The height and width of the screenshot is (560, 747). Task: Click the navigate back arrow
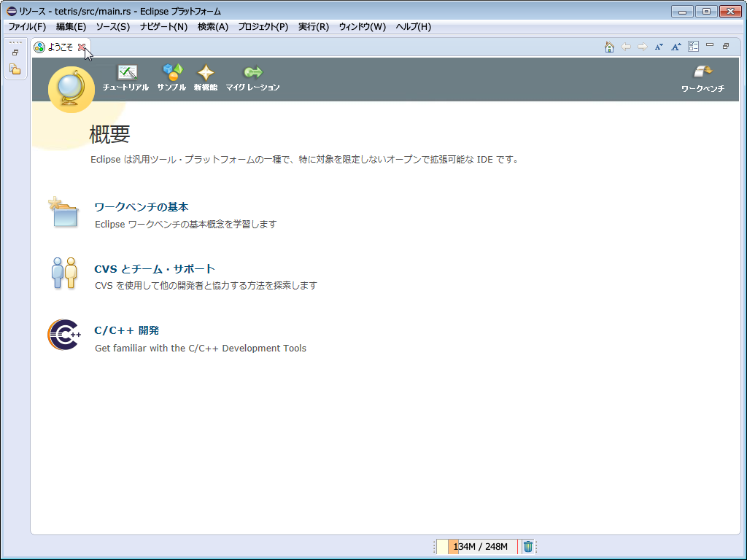[x=625, y=47]
